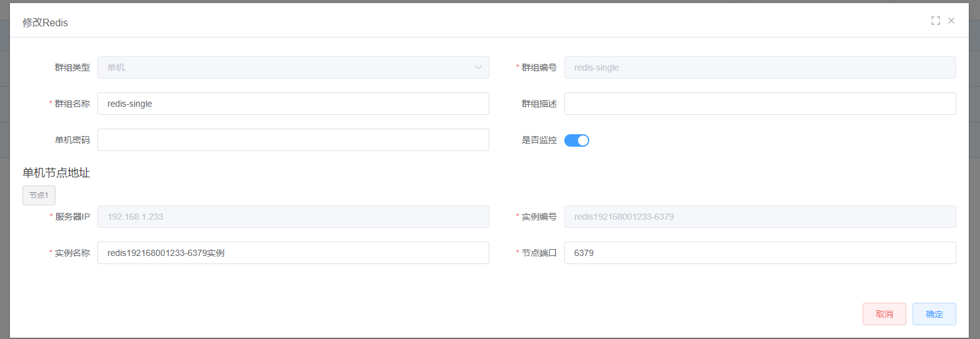
Task: Focus the 节点端口 input field
Action: click(x=760, y=253)
